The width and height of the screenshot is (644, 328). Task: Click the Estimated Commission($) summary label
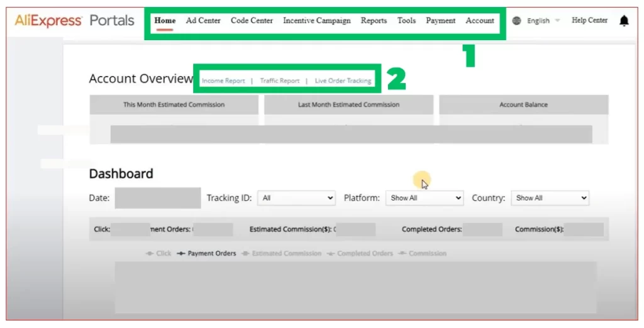click(x=291, y=229)
